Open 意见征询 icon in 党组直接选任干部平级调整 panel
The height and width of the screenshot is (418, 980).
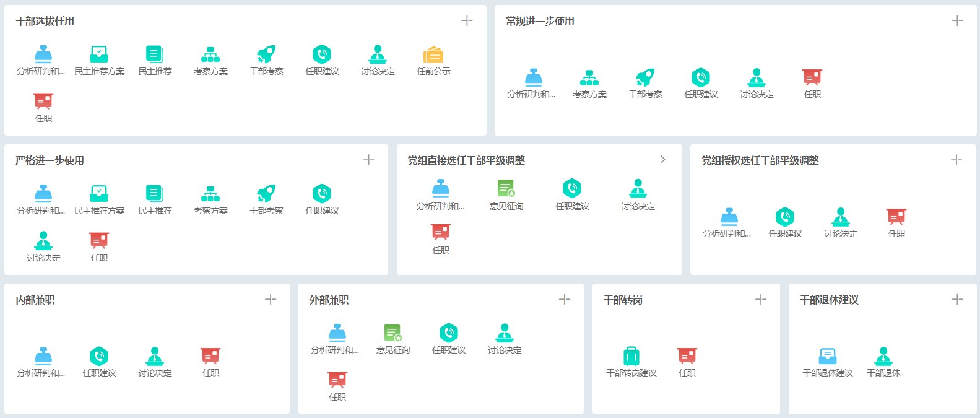point(506,188)
